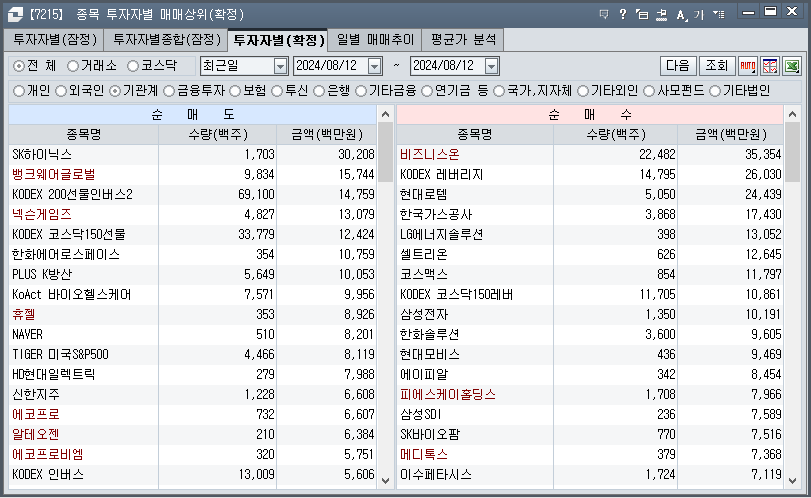Click the 순매도 section header

[192, 114]
